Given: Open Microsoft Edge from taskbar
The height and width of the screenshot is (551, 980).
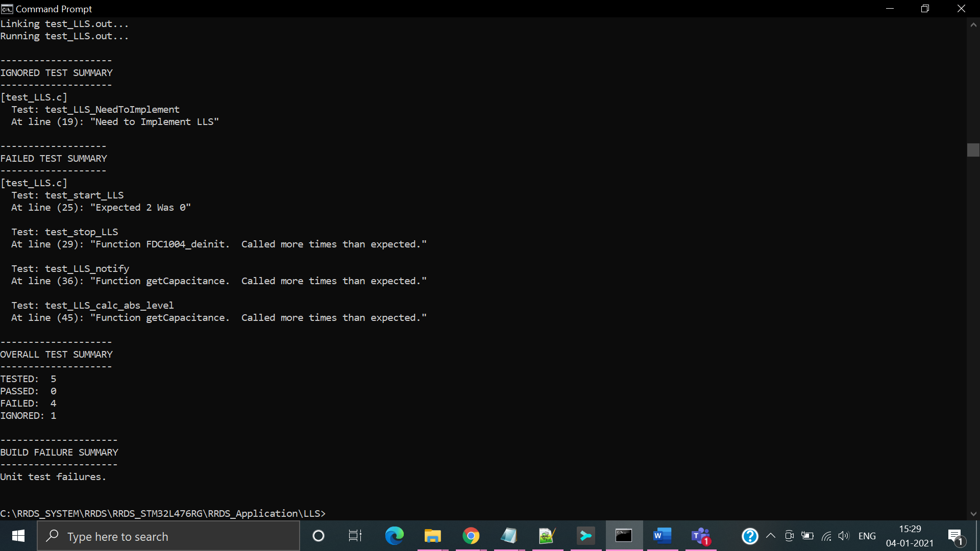Looking at the screenshot, I should coord(394,536).
